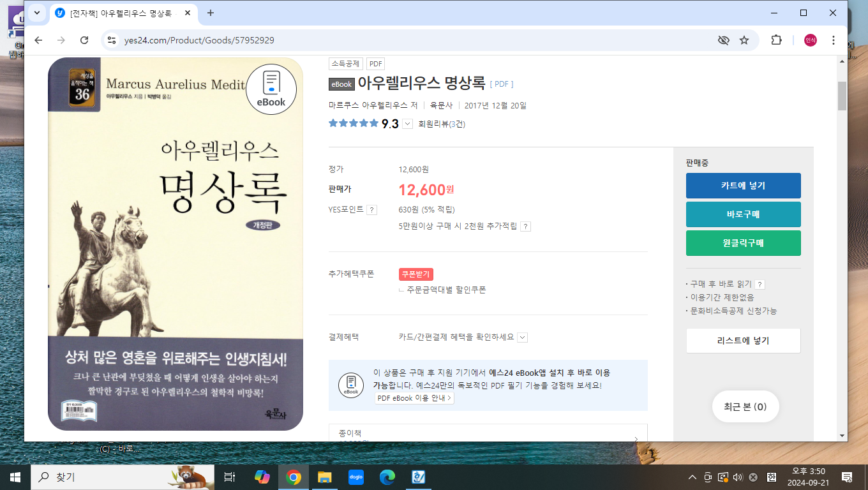Open the Copilot taskbar icon
This screenshot has height=490, width=868.
pyautogui.click(x=262, y=477)
